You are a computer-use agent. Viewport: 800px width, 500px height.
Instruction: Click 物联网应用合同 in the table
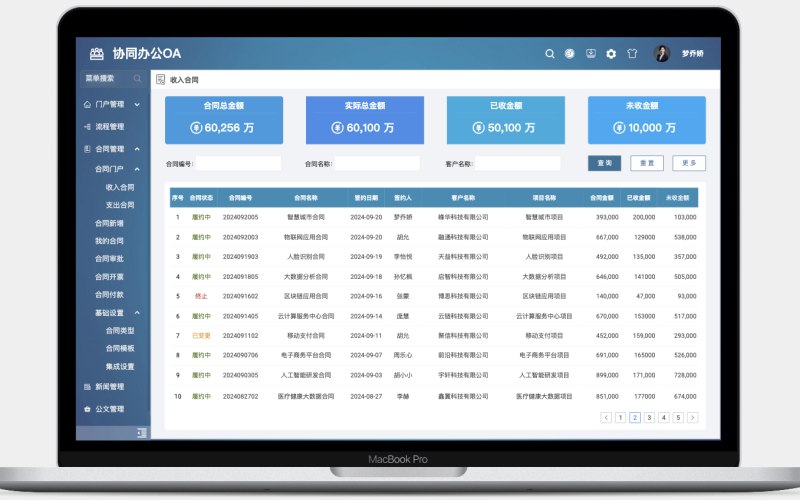306,237
